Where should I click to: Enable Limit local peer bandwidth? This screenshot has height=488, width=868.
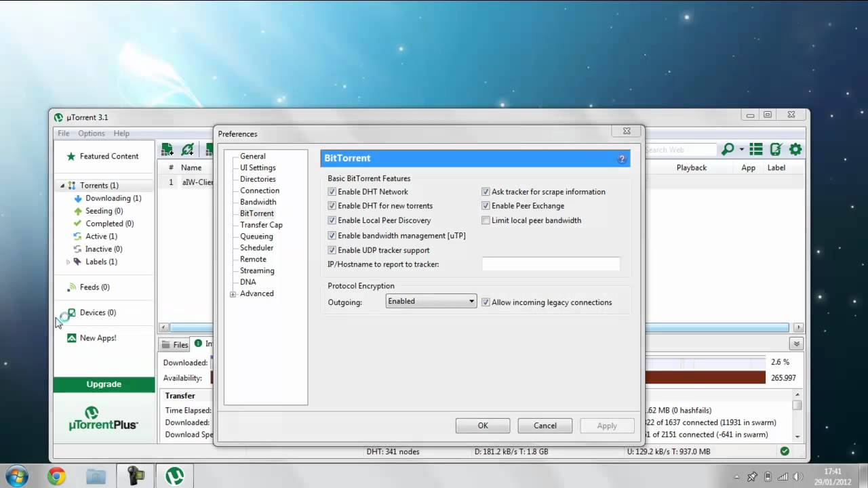pyautogui.click(x=486, y=220)
